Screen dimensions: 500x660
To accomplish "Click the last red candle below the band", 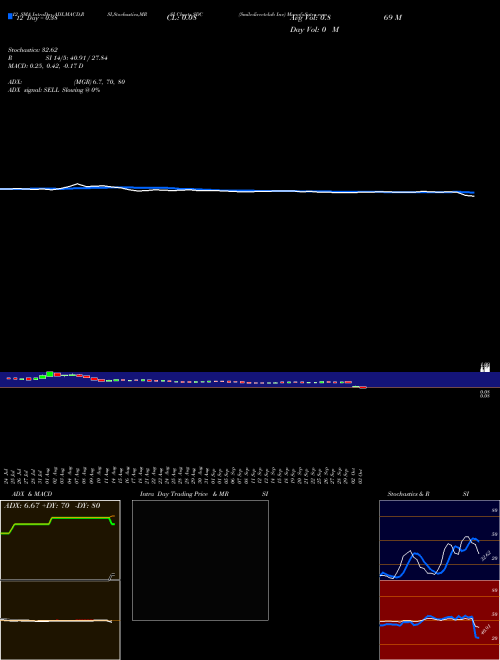I will 363,387.
